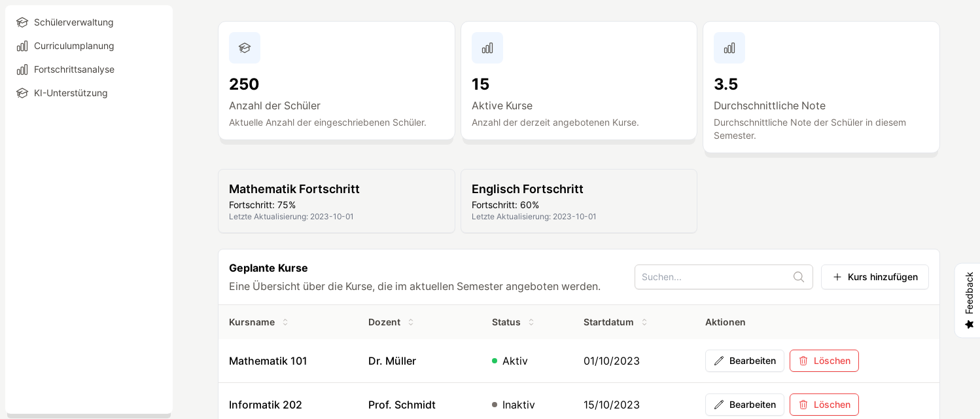Open the Mathematik Fortschritt progress card
Image resolution: width=980 pixels, height=419 pixels.
click(336, 201)
